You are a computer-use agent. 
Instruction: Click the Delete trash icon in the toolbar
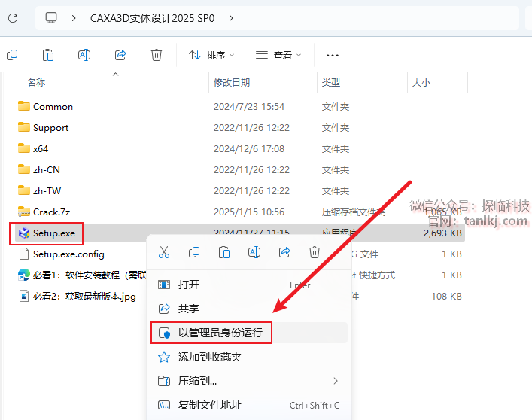(157, 55)
